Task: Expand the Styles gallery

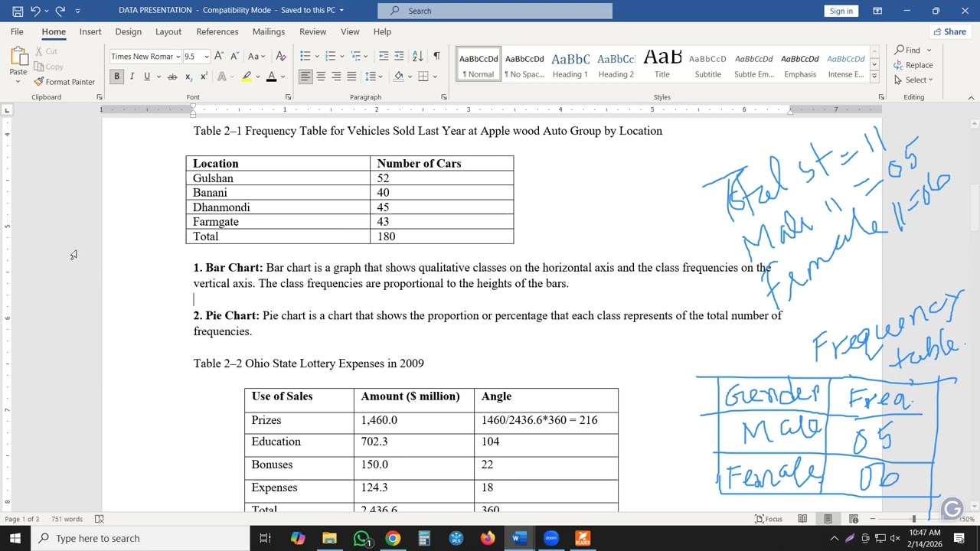Action: pyautogui.click(x=874, y=76)
